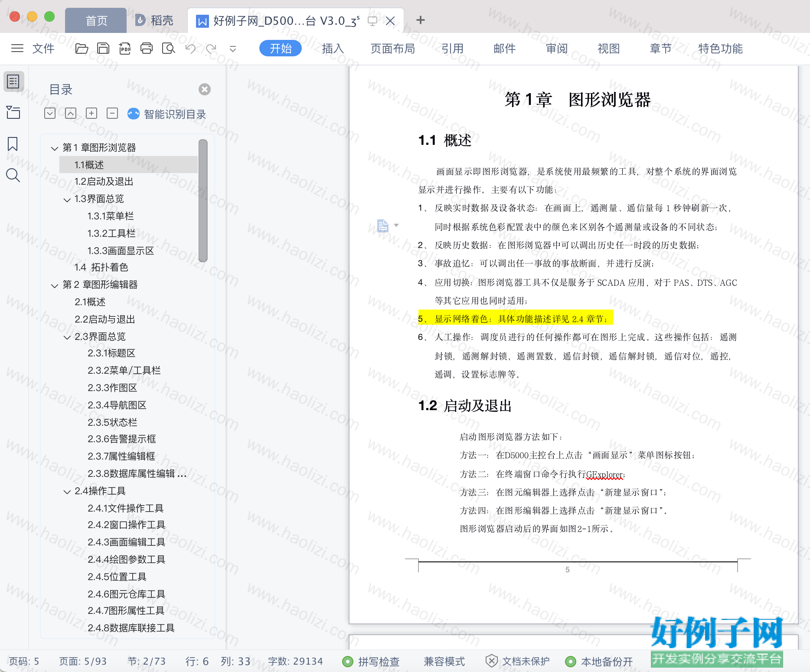Select 1.3.3画面显示区 outline entry
Image resolution: width=810 pixels, height=672 pixels.
(121, 251)
